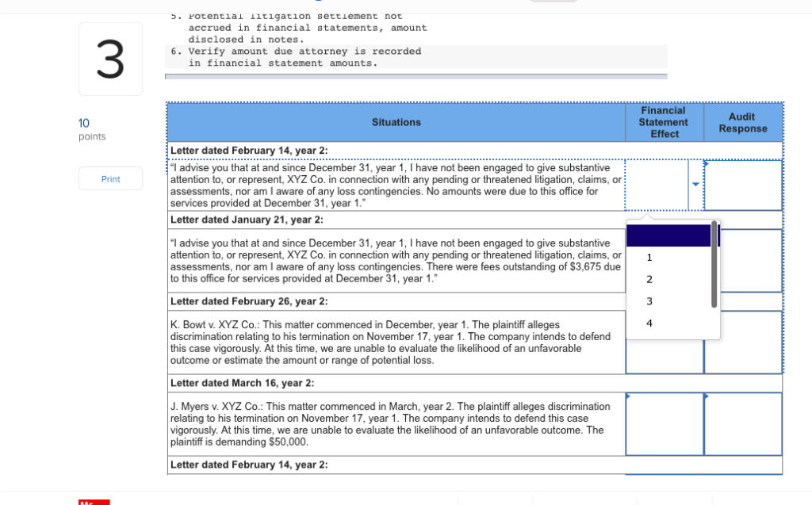Select option 3 from the open dropdown
The width and height of the screenshot is (812, 505).
(x=649, y=301)
